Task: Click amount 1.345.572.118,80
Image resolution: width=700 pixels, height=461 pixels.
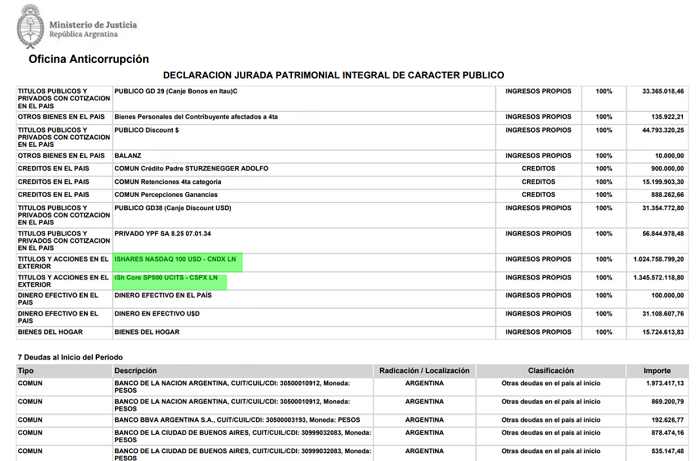Action: 658,278
